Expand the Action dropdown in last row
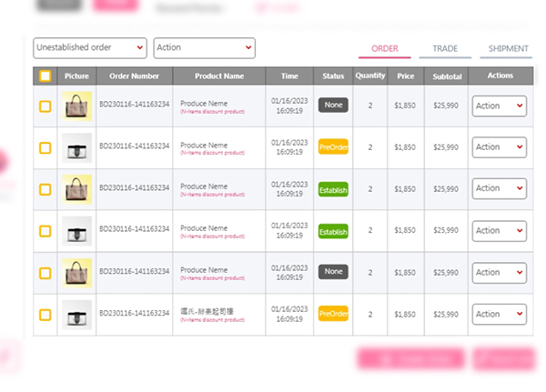The image size is (546, 392). pyautogui.click(x=499, y=314)
